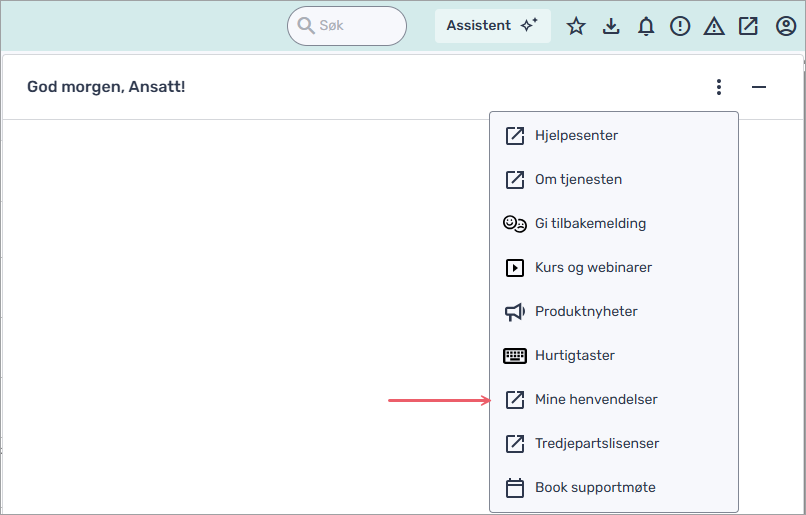Select Produktnyheter menu item
The height and width of the screenshot is (515, 806).
point(586,311)
